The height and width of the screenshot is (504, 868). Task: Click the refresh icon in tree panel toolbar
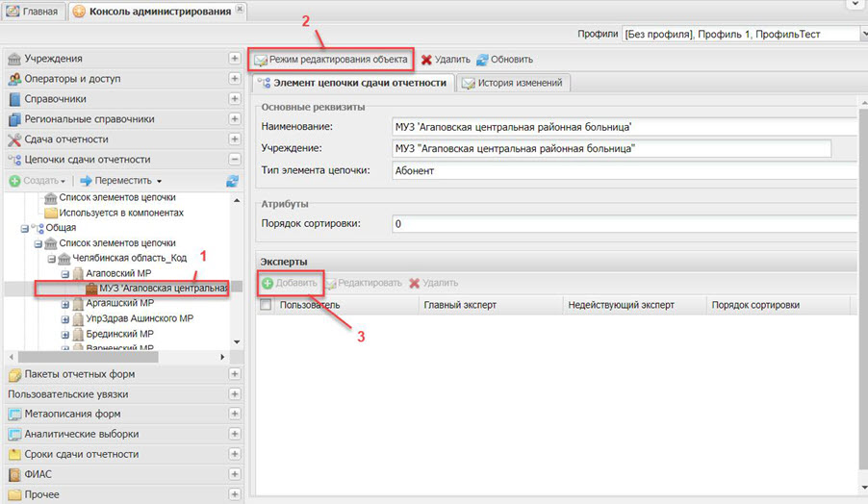tap(232, 181)
